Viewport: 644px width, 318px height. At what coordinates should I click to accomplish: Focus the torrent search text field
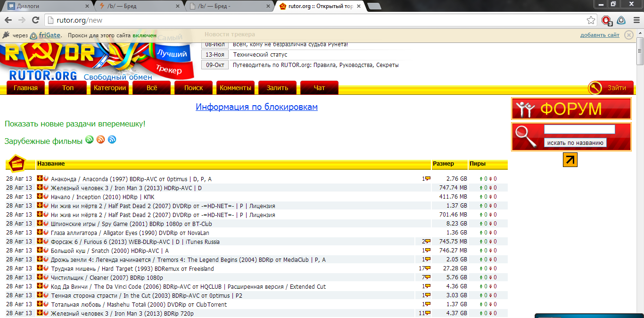pyautogui.click(x=579, y=129)
